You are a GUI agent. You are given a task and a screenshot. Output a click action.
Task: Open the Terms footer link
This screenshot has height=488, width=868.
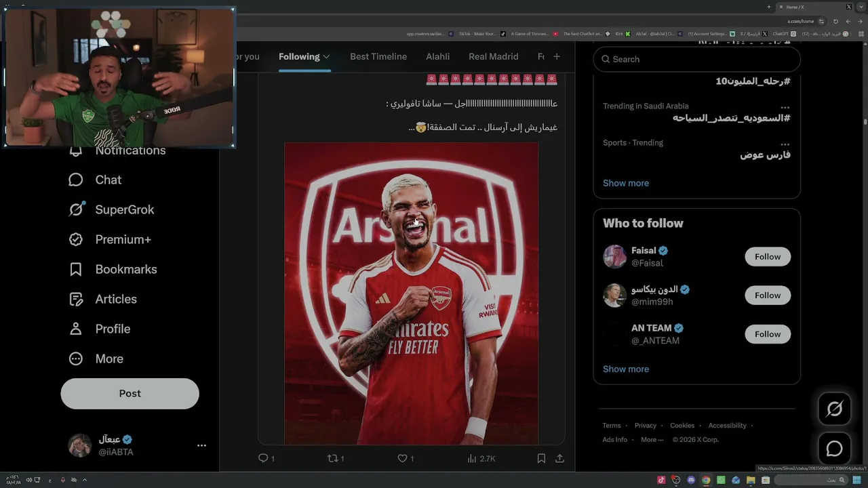point(612,426)
